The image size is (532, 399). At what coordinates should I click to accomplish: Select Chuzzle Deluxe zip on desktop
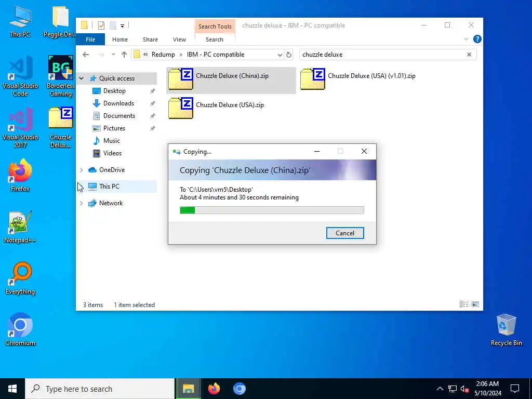tap(60, 128)
